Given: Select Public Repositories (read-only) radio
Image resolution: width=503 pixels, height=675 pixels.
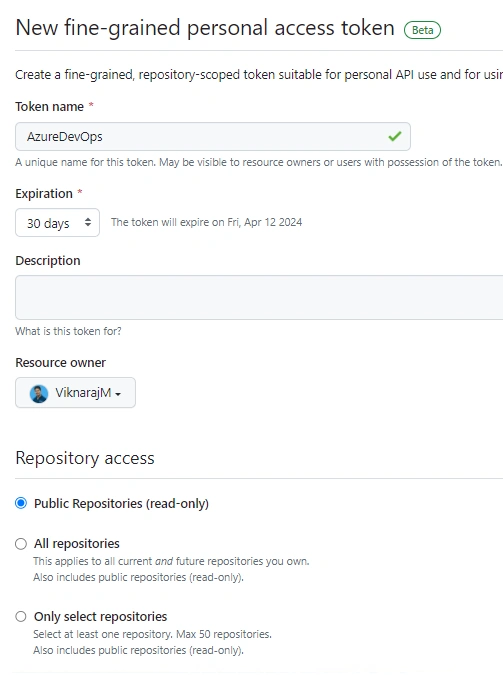Looking at the screenshot, I should click(21, 503).
